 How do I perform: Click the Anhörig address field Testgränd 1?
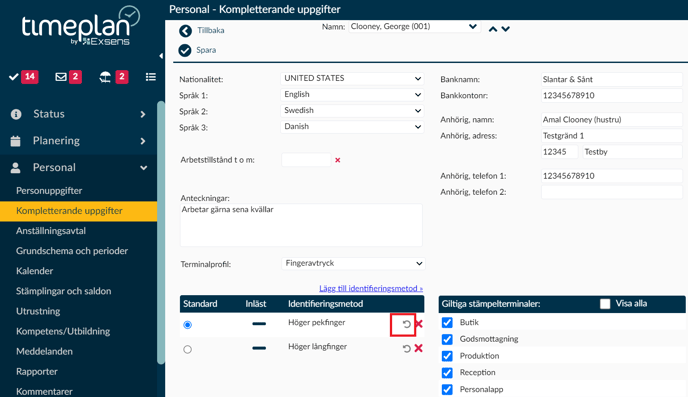612,136
